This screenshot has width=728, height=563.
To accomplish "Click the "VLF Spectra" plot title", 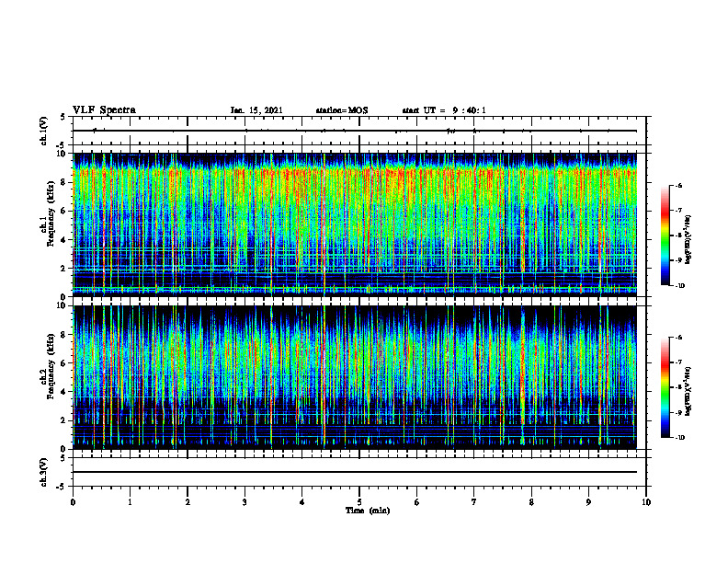I will [104, 110].
